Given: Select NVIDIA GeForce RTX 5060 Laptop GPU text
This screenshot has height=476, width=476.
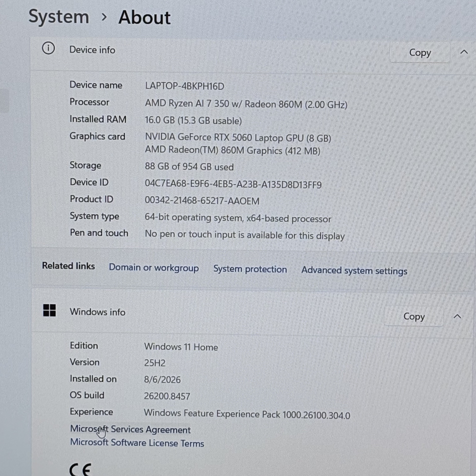Looking at the screenshot, I should (238, 138).
